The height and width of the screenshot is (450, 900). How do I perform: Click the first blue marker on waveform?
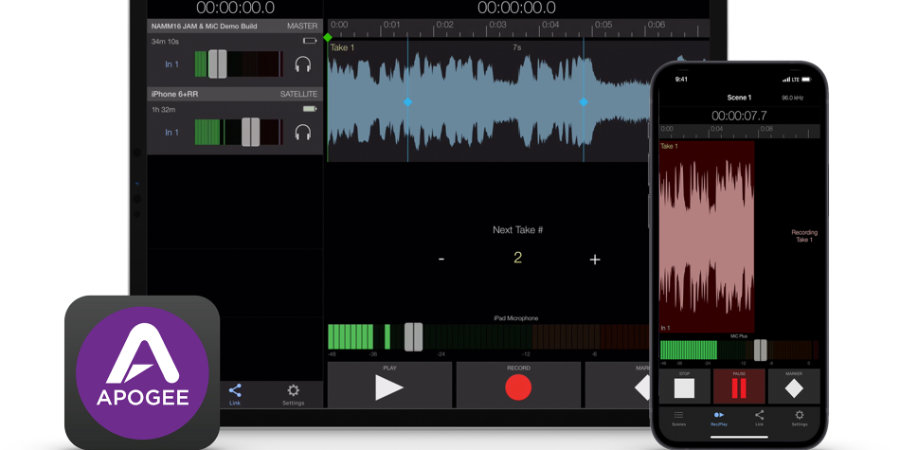408,102
